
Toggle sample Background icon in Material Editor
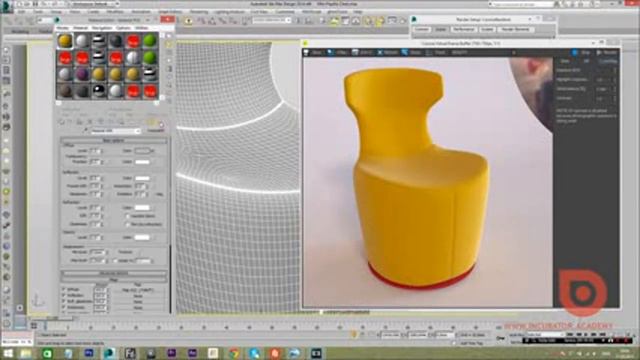169,52
